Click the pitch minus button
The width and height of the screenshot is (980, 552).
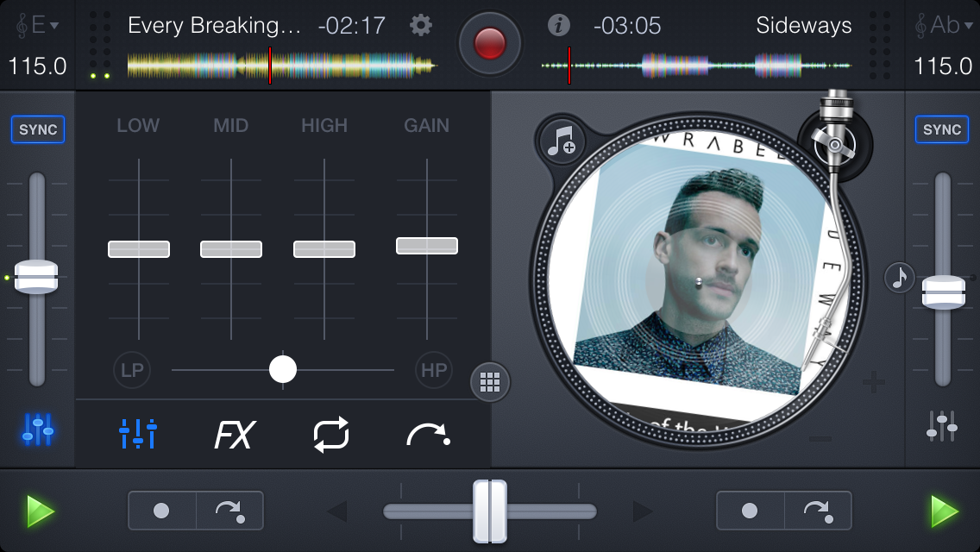(x=820, y=439)
